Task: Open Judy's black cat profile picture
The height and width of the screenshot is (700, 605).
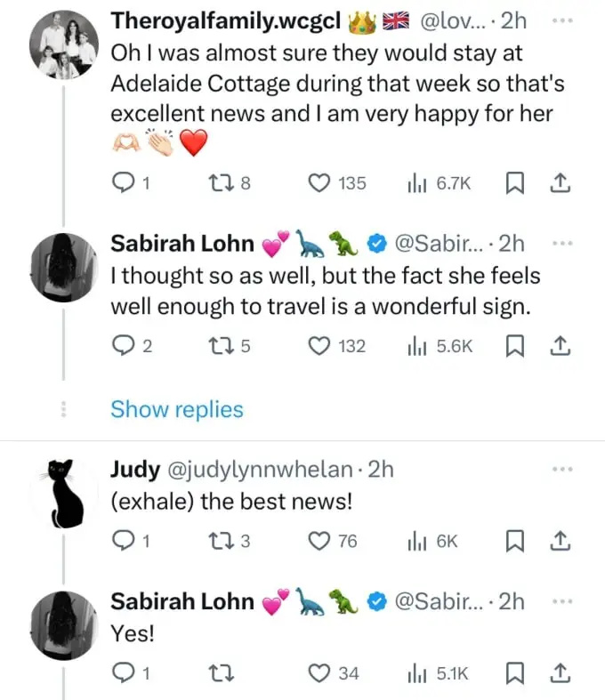Action: [64, 493]
